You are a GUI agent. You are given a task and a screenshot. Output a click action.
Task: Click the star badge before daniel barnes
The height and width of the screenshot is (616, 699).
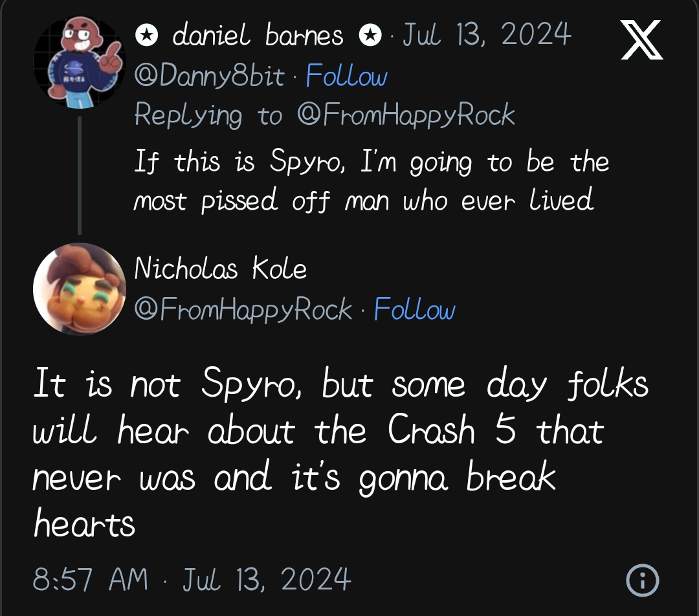point(146,36)
